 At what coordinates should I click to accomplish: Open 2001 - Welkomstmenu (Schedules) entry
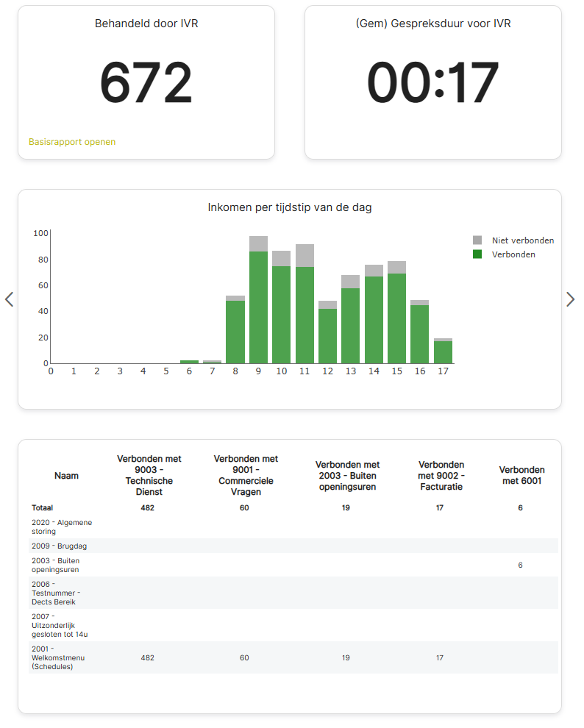[x=58, y=657]
